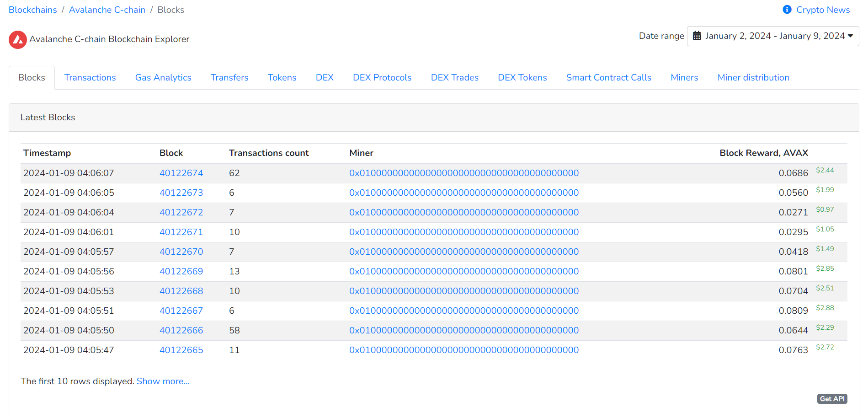Open the date range dropdown

(773, 36)
